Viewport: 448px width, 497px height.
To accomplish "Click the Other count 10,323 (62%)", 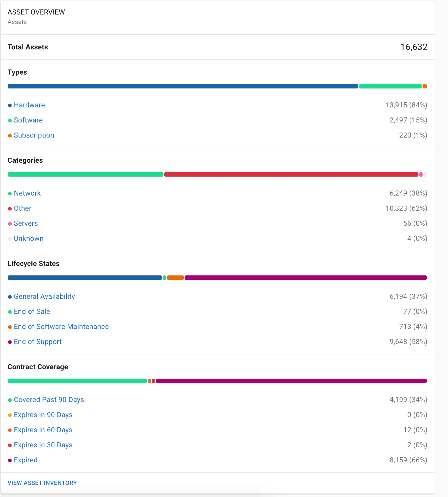I will click(406, 208).
